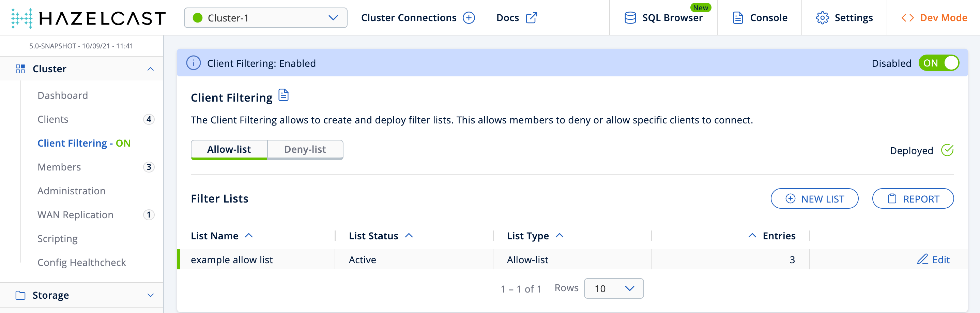Viewport: 980px width, 313px height.
Task: Open Client Filtering documentation page icon
Action: (x=284, y=95)
